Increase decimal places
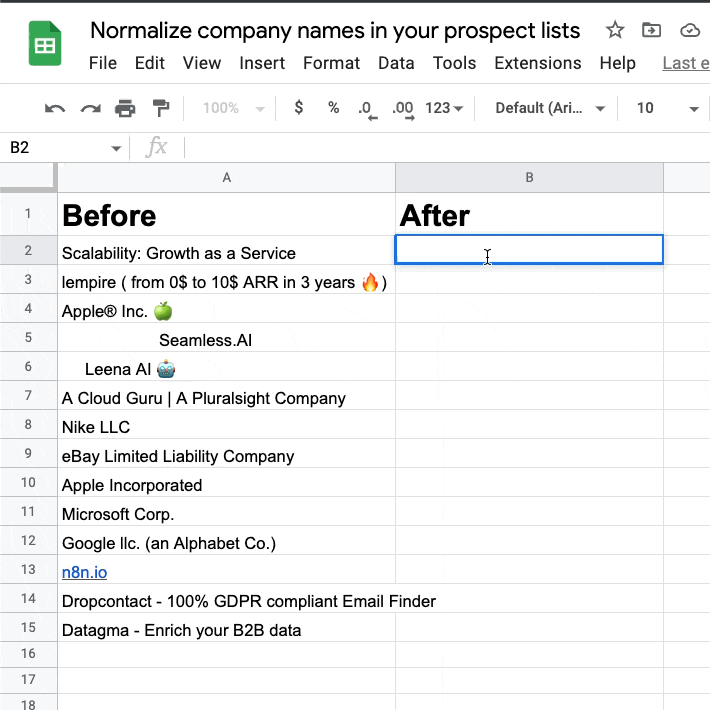The width and height of the screenshot is (710, 710). [403, 110]
